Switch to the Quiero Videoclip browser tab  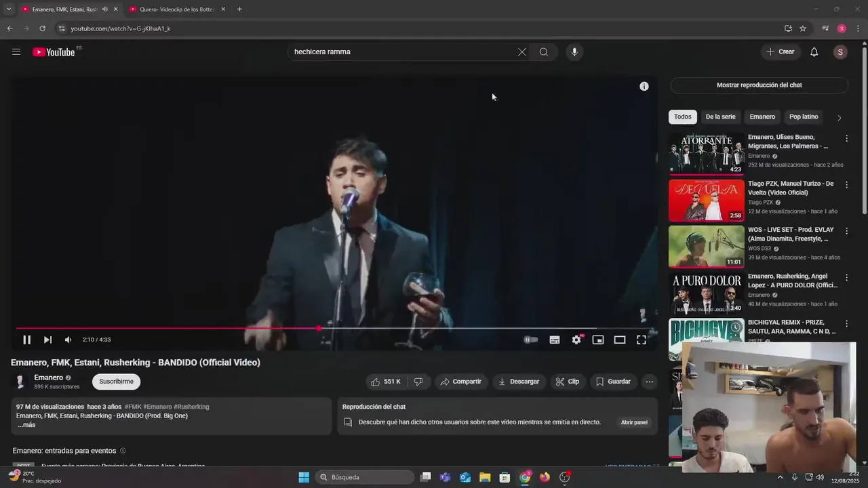pos(176,9)
